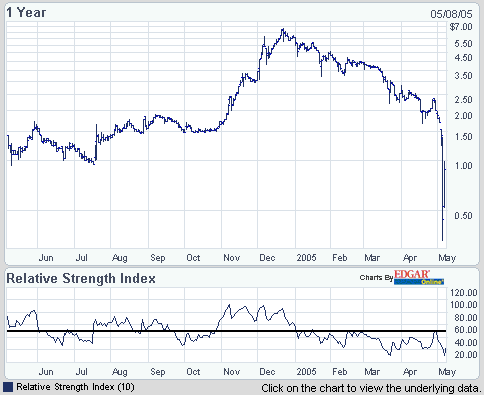This screenshot has width=484, height=395.
Task: Click the 2005 label under the price chart
Action: (306, 258)
